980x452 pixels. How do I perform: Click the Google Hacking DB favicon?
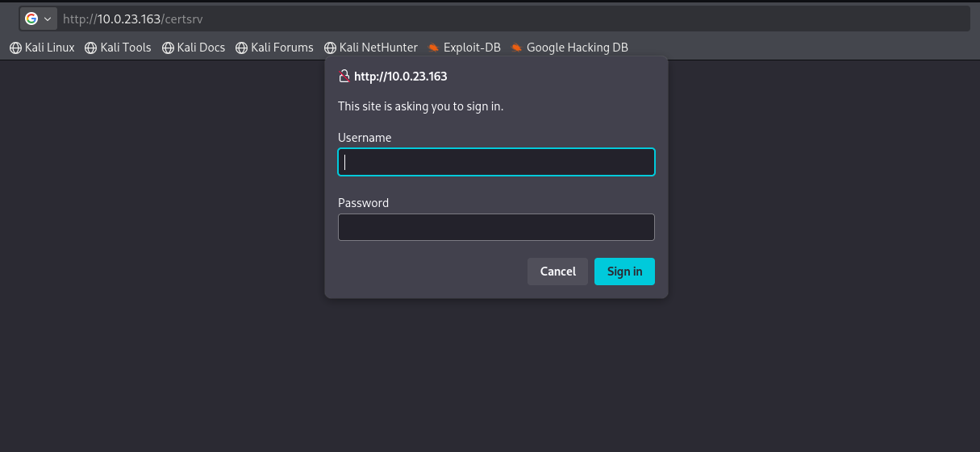pyautogui.click(x=517, y=48)
